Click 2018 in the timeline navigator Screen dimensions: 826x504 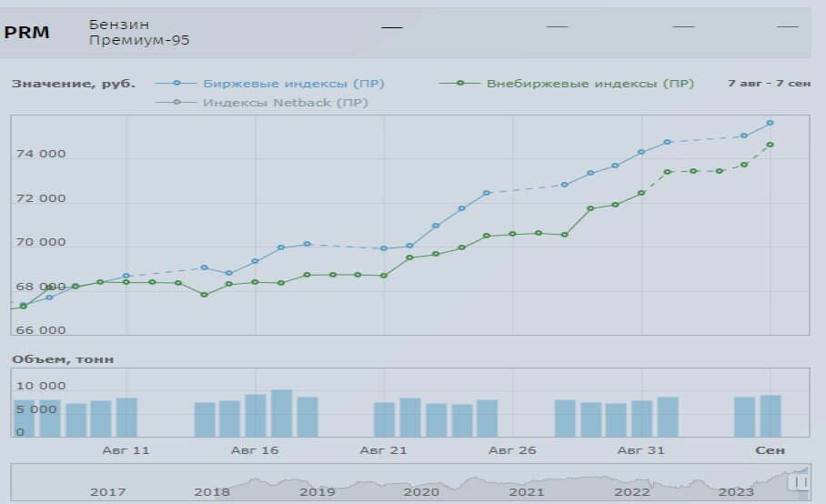click(212, 492)
